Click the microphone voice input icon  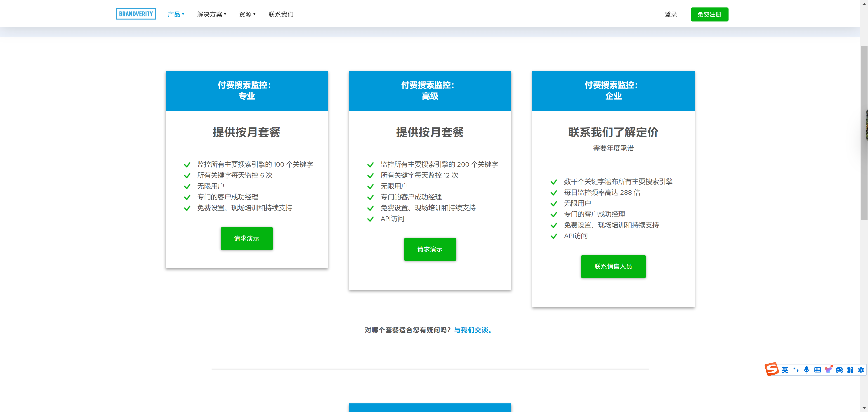click(x=806, y=370)
